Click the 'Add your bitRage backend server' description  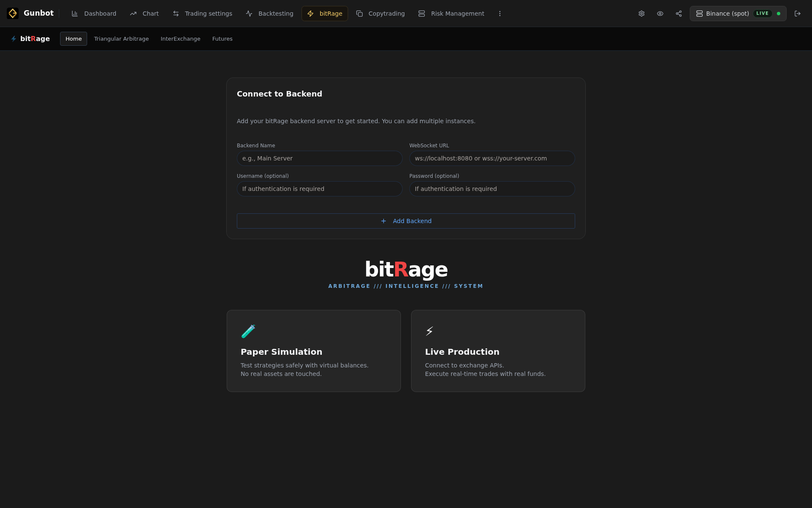point(356,121)
